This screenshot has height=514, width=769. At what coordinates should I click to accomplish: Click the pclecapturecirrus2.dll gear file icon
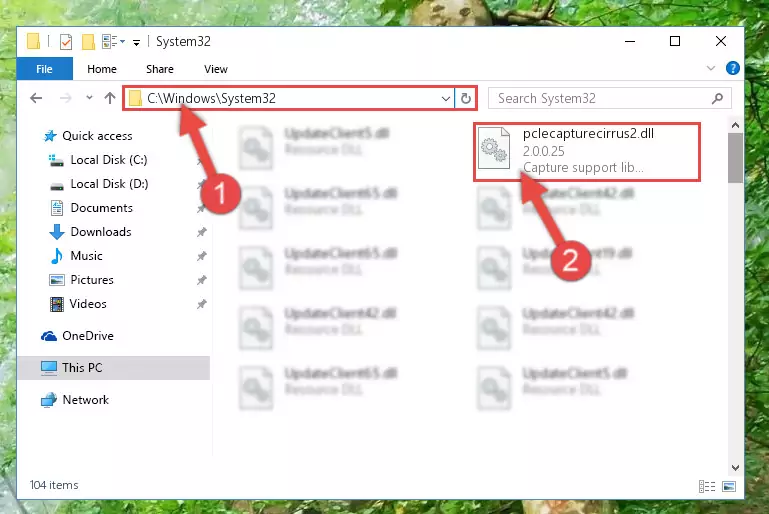(x=494, y=148)
